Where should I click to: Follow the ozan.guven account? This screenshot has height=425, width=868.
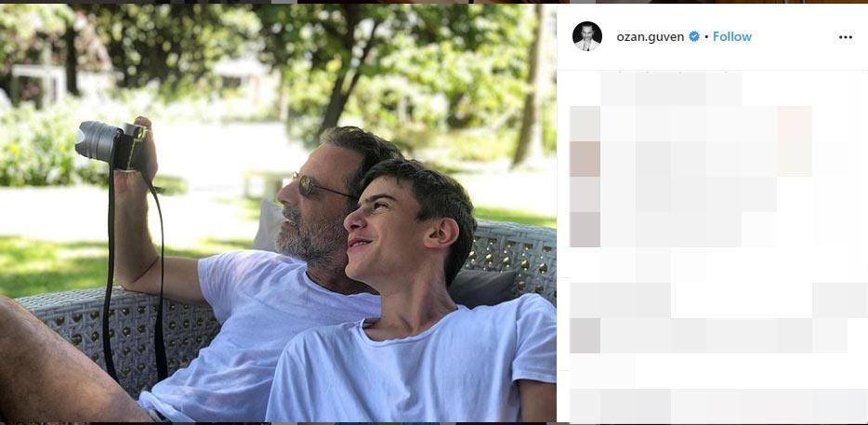[x=732, y=37]
